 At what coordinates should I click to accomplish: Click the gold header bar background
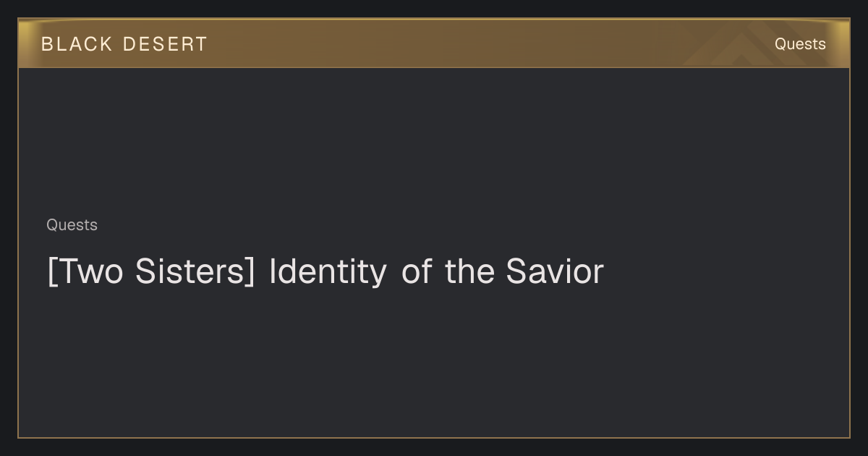[434, 43]
